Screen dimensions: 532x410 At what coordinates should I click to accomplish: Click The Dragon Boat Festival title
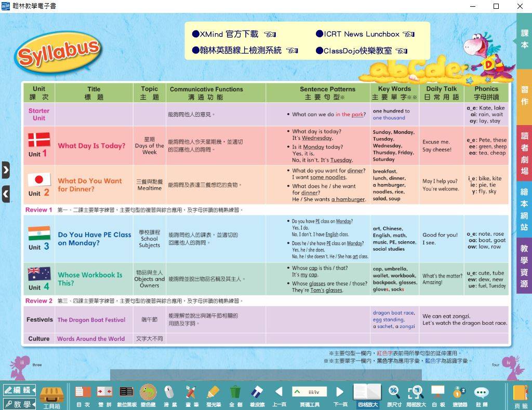point(91,320)
